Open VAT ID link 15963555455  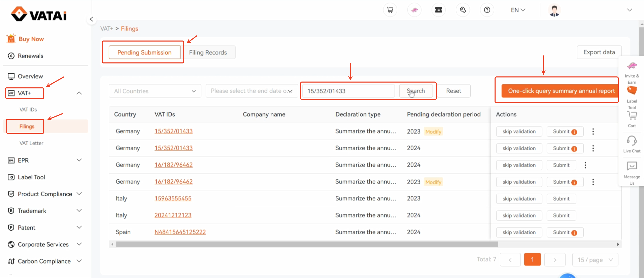[173, 198]
